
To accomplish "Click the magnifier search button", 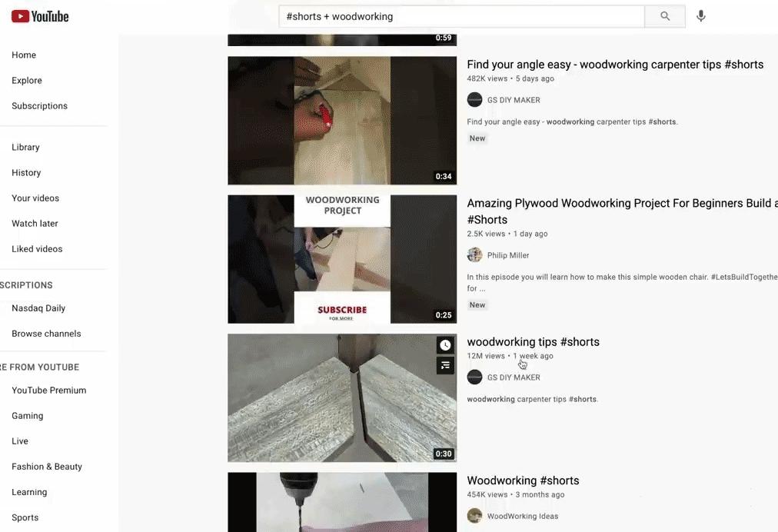I will (665, 16).
